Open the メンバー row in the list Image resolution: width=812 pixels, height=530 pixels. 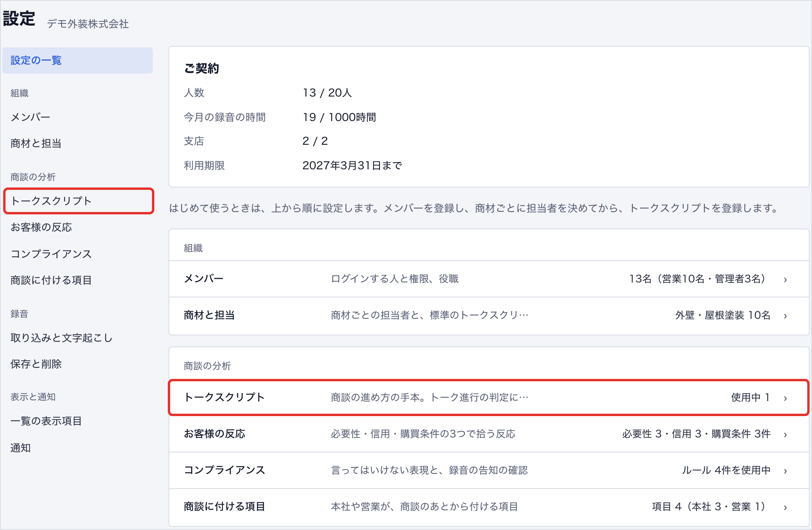point(489,279)
